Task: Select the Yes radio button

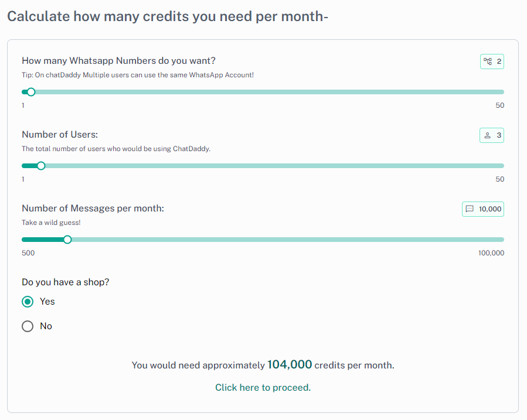Action: point(28,302)
